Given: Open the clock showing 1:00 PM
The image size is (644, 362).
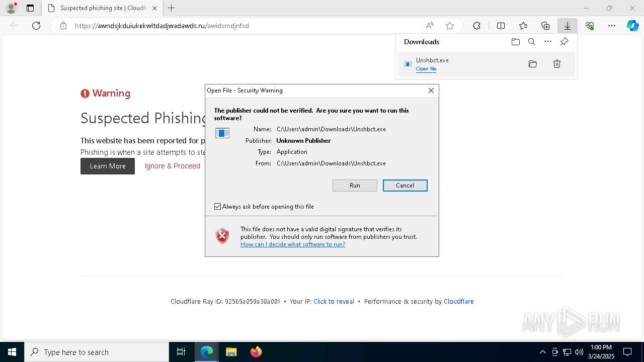Looking at the screenshot, I should click(x=601, y=352).
